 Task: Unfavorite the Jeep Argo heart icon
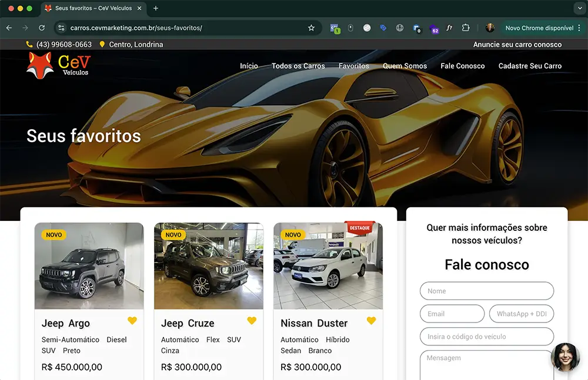[132, 321]
